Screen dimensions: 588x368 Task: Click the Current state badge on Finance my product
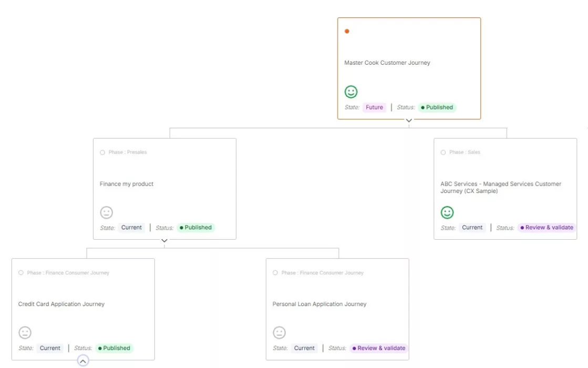point(131,227)
